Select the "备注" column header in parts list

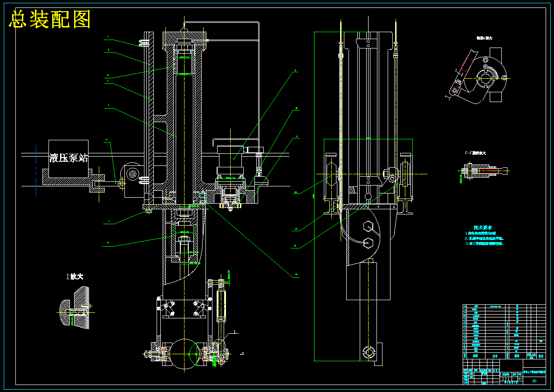[540, 356]
